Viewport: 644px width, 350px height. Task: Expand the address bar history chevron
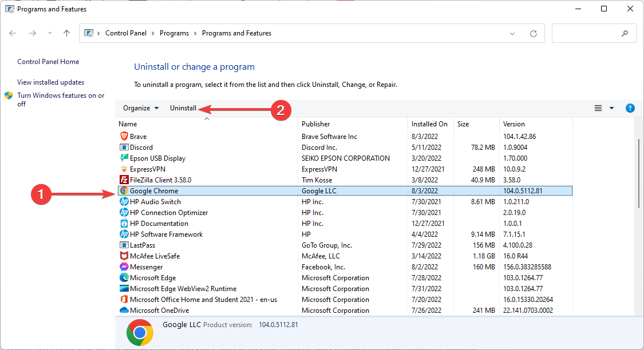click(512, 34)
